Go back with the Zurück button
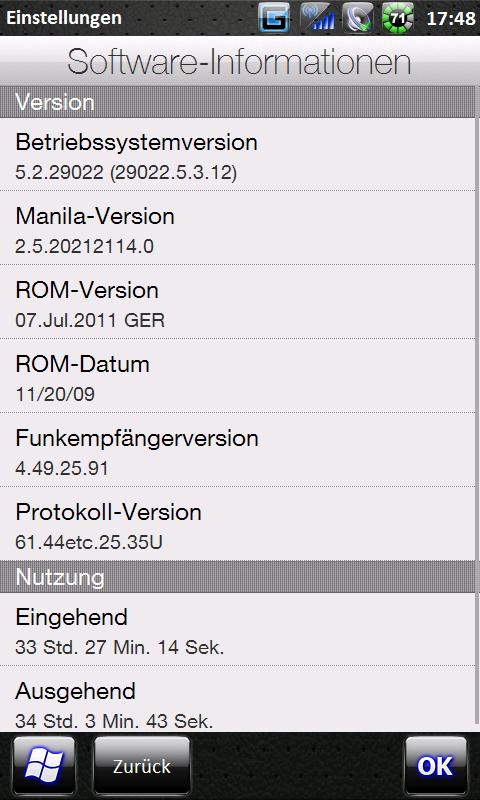This screenshot has height=800, width=480. coord(142,766)
